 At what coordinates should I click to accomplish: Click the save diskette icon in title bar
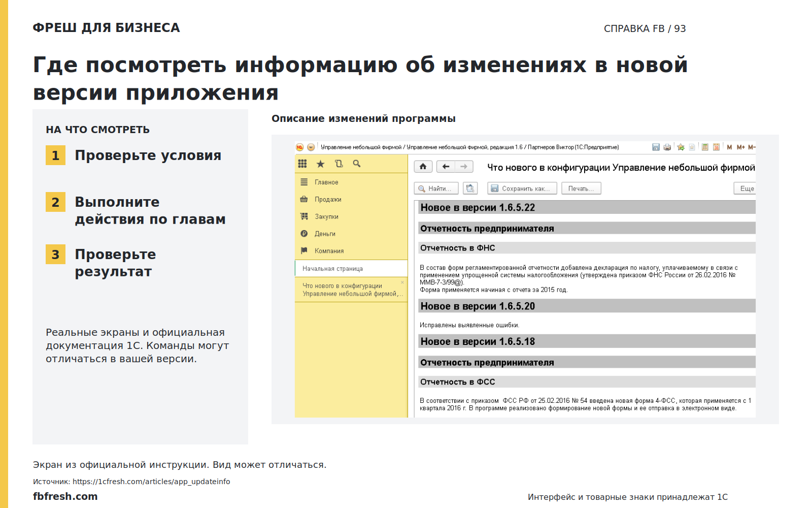(x=656, y=147)
